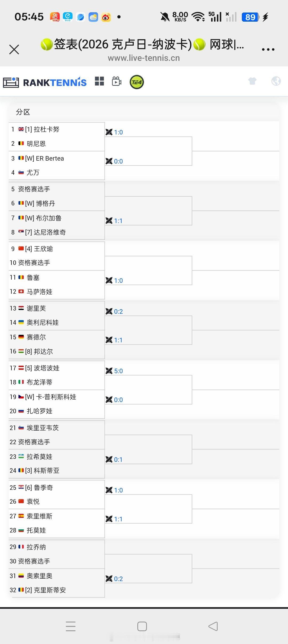Click the 1:1 score for 索里维斯 match
This screenshot has width=288, height=644.
[x=118, y=519]
